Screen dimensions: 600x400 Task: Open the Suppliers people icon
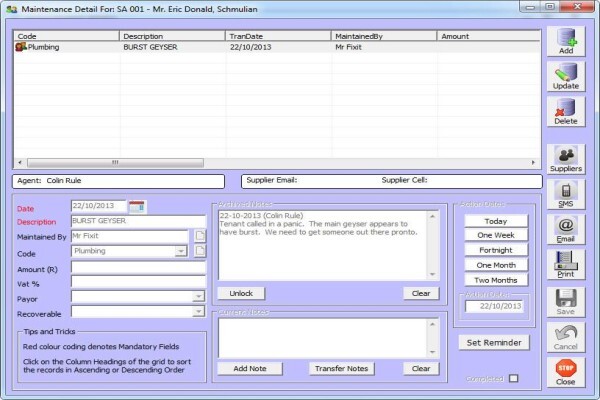(x=566, y=159)
